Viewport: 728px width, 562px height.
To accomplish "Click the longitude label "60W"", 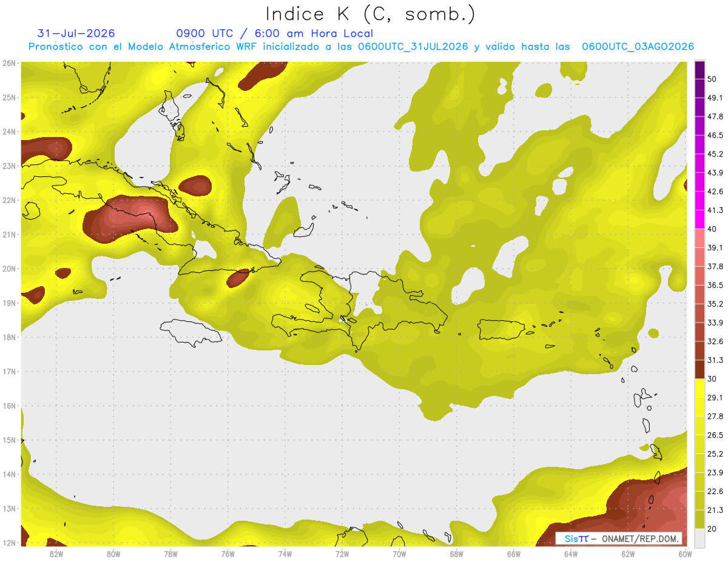I will coord(684,554).
